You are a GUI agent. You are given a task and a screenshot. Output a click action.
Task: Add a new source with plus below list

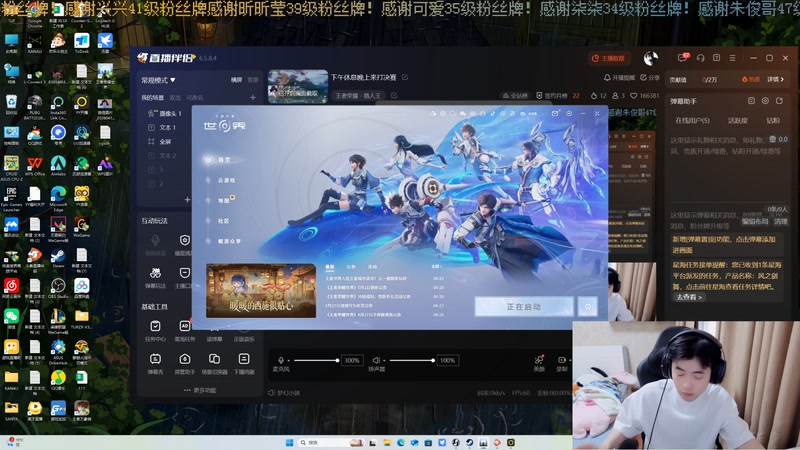tap(187, 199)
